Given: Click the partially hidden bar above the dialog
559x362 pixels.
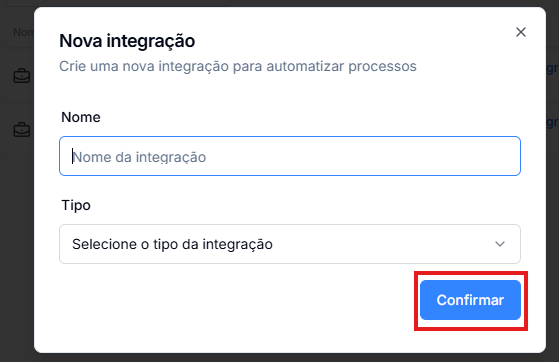Looking at the screenshot, I should [x=118, y=3].
